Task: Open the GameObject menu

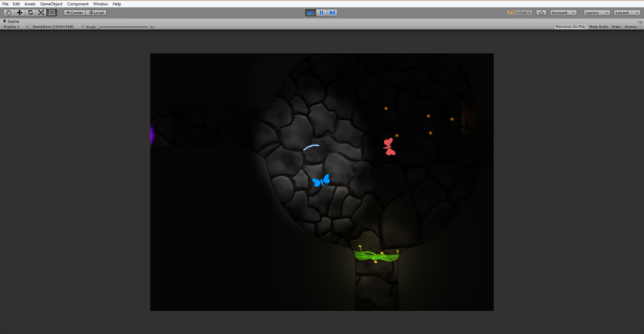Action: 51,4
